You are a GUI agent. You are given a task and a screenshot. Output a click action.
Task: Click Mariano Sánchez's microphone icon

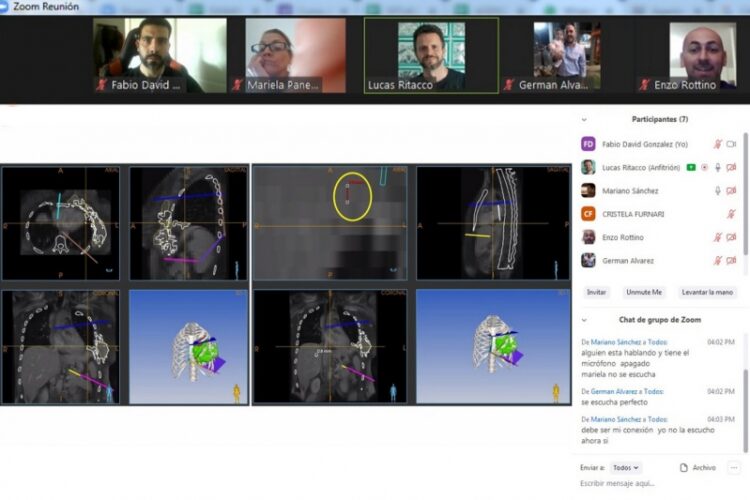coord(717,191)
